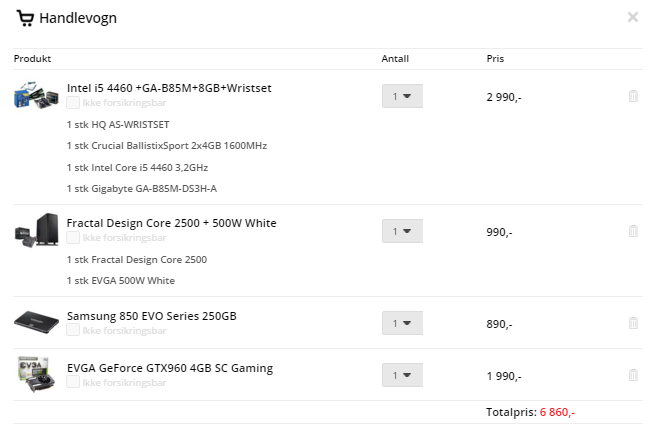Click '1 stk Intel Core i5 4460 3,2GHz'
Viewport: 654px width, 440px height.
(x=137, y=168)
